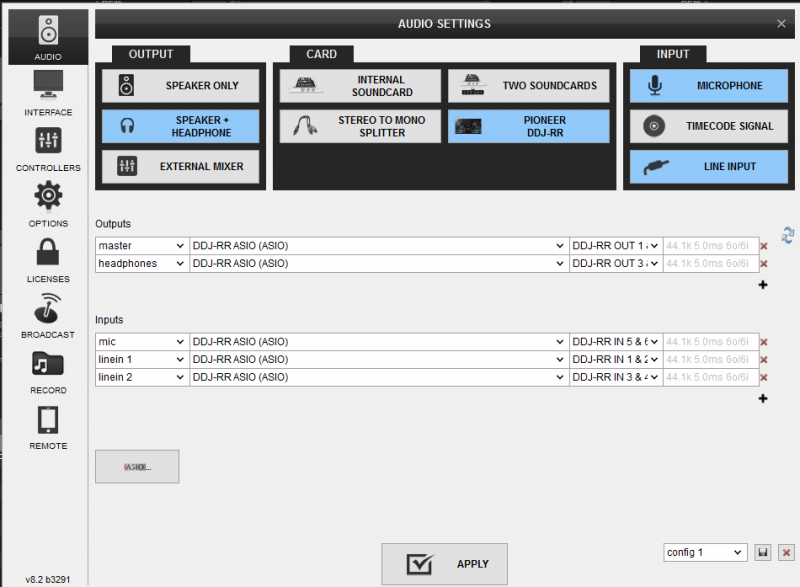The width and height of the screenshot is (800, 587).
Task: Refresh the audio device list
Action: click(x=787, y=235)
